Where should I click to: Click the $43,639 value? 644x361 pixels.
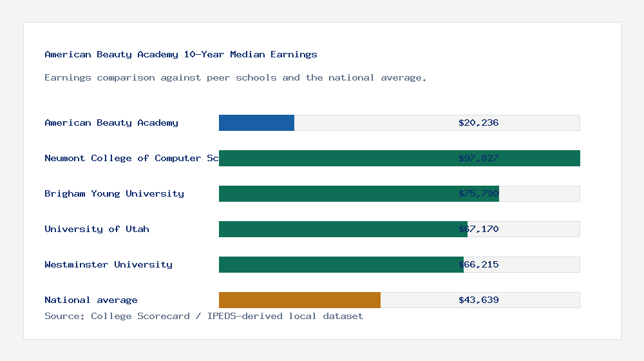(478, 300)
